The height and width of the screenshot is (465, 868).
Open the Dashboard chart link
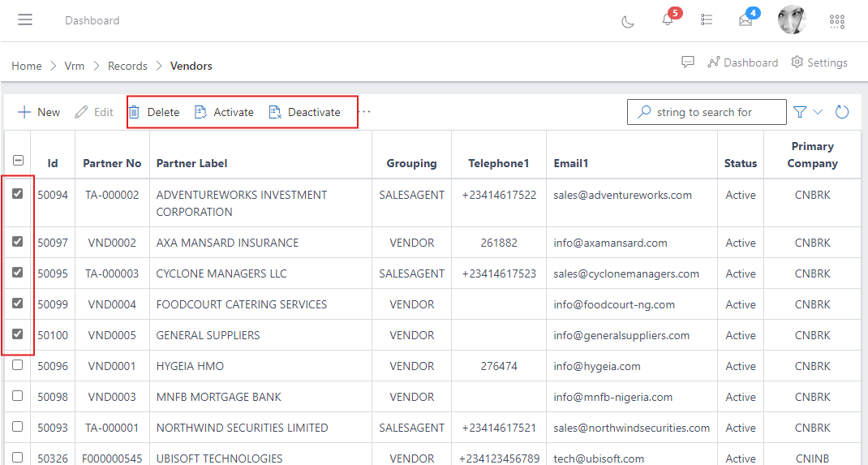point(742,62)
